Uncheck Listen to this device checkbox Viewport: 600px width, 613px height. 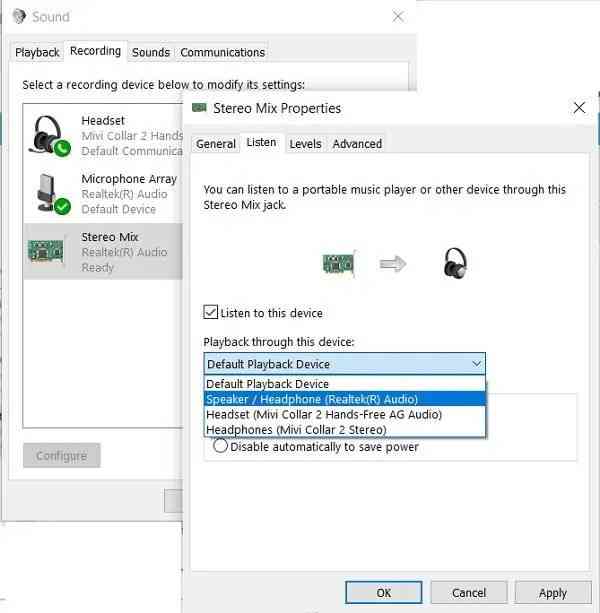(210, 312)
